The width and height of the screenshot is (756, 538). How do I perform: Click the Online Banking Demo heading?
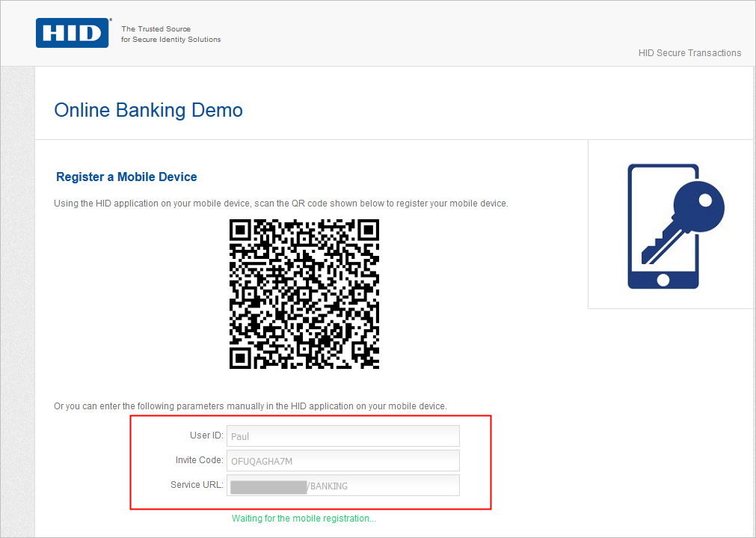pyautogui.click(x=148, y=110)
